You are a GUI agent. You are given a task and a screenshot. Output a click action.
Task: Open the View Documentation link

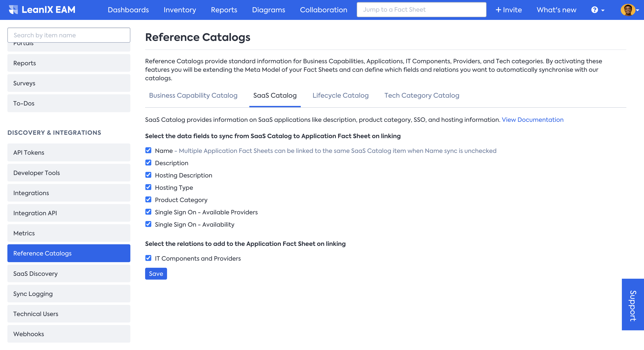click(x=532, y=120)
